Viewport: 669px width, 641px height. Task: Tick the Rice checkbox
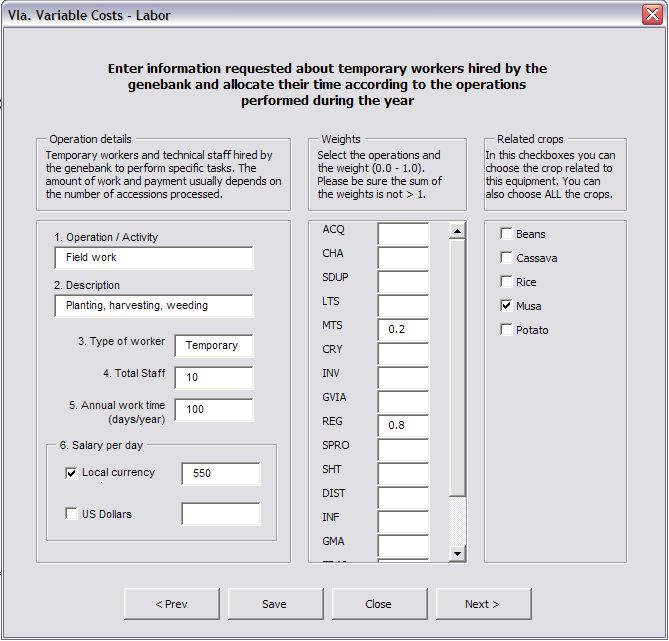[x=506, y=282]
